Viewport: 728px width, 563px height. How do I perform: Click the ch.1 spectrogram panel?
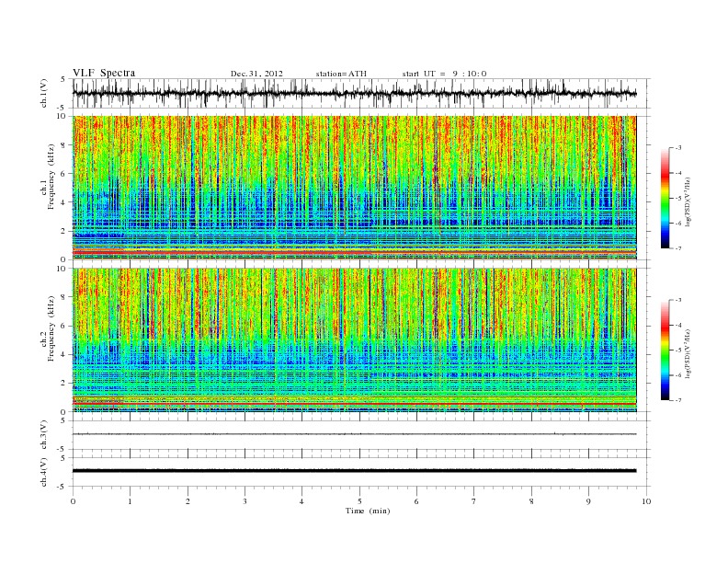[354, 188]
